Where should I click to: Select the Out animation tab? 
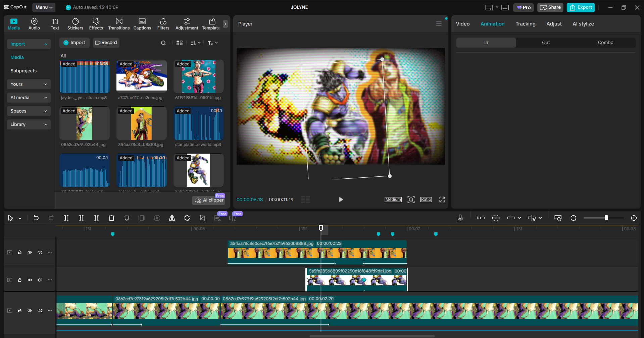pos(546,43)
